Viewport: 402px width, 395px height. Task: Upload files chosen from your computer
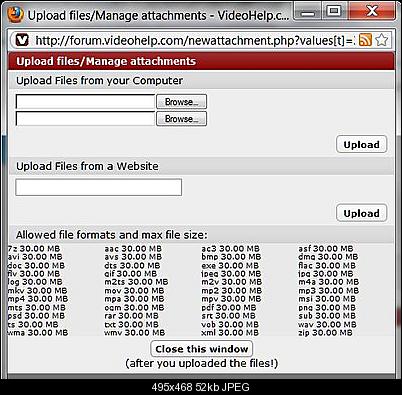(362, 144)
